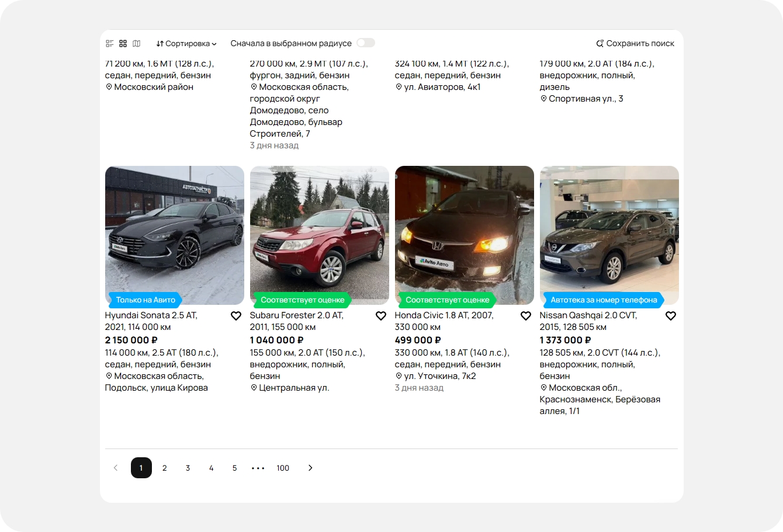Switch to grid view layout

123,44
